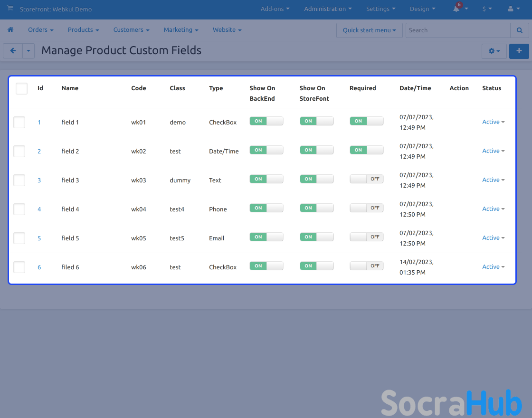
Task: Open the Design menu
Action: click(422, 9)
